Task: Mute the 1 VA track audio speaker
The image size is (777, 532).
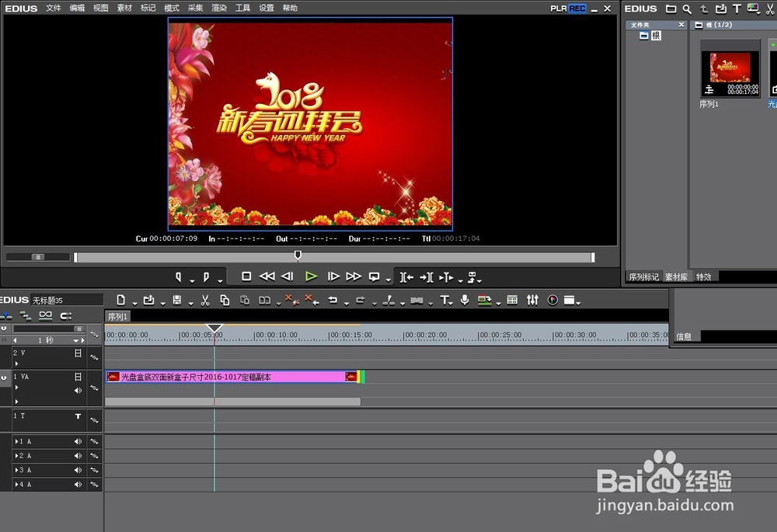Action: 78,391
